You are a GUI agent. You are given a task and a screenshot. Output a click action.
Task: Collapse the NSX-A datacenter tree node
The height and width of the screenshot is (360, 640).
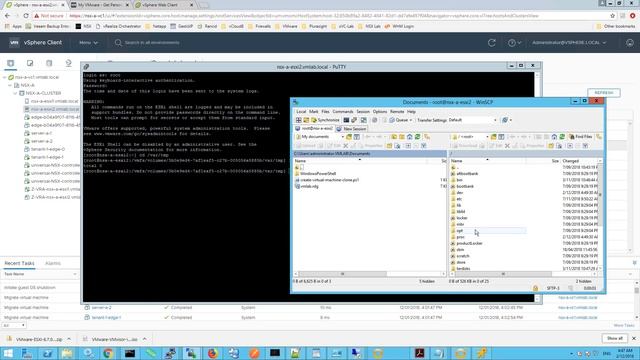pyautogui.click(x=10, y=85)
